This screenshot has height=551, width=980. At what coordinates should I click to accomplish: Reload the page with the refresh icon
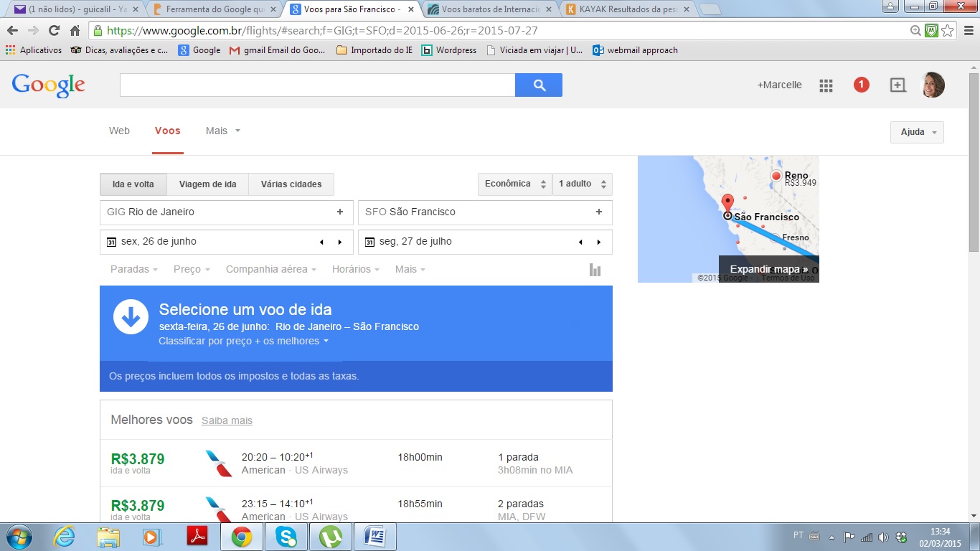54,31
